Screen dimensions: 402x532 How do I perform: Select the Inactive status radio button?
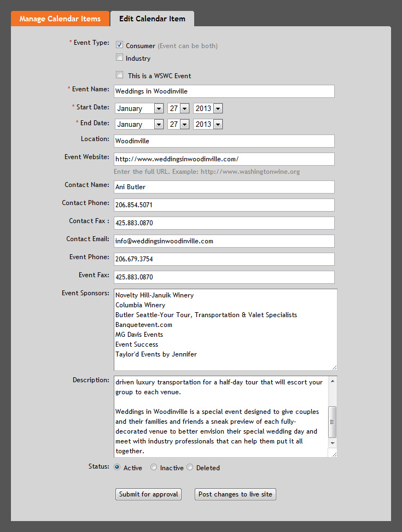(154, 467)
